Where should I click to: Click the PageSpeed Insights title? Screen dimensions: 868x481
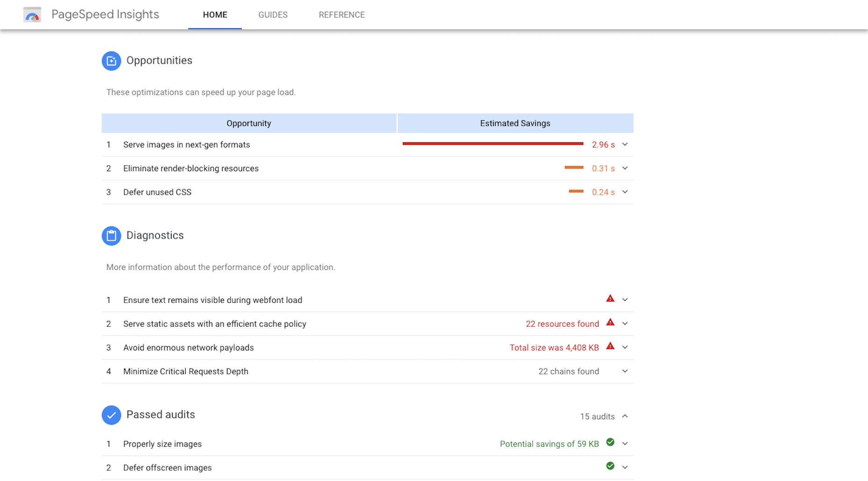pyautogui.click(x=105, y=15)
